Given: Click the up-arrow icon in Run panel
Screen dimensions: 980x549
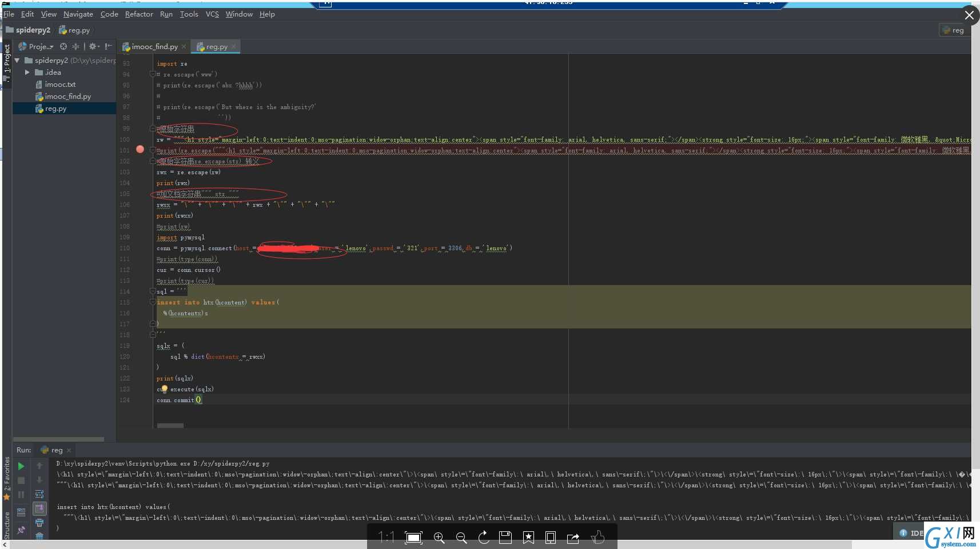Looking at the screenshot, I should tap(39, 466).
